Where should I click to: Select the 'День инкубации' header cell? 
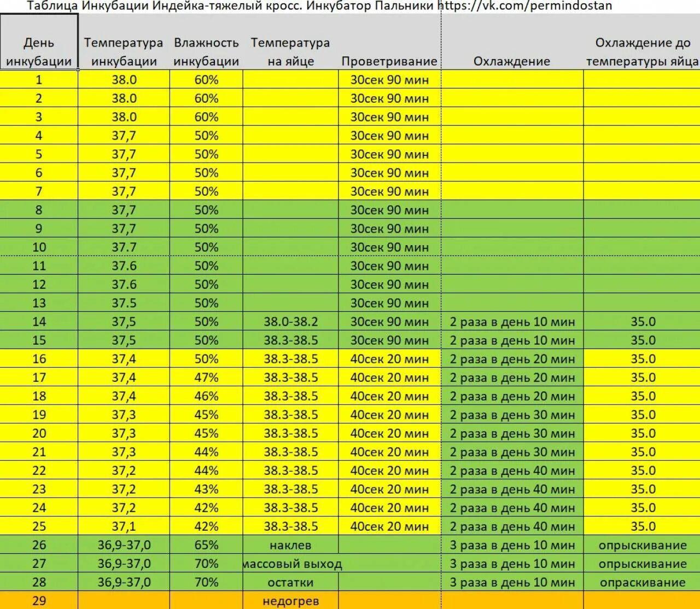pos(39,42)
